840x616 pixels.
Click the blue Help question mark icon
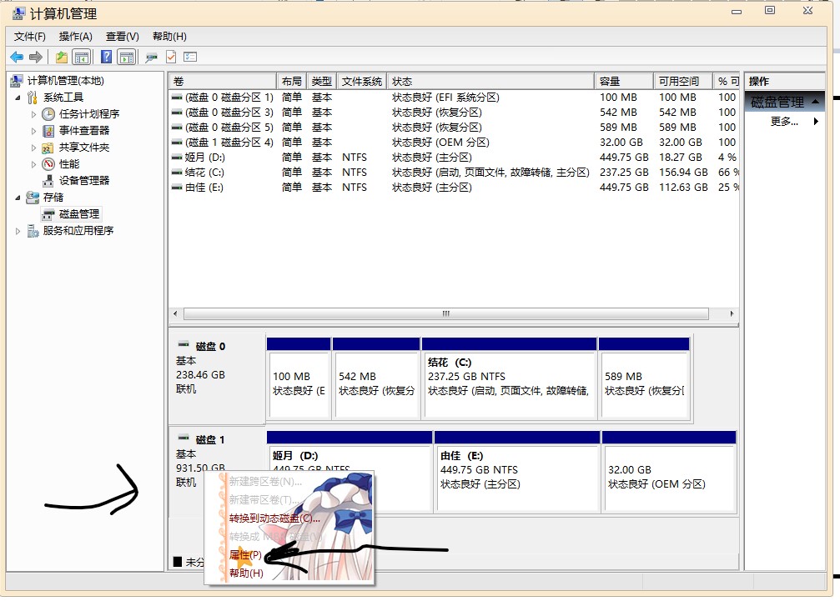pyautogui.click(x=107, y=57)
